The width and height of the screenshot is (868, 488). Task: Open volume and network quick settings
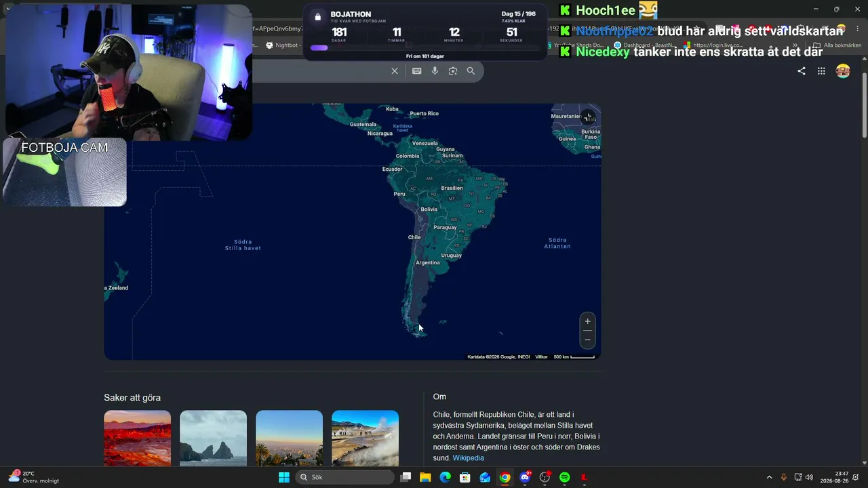[804, 477]
